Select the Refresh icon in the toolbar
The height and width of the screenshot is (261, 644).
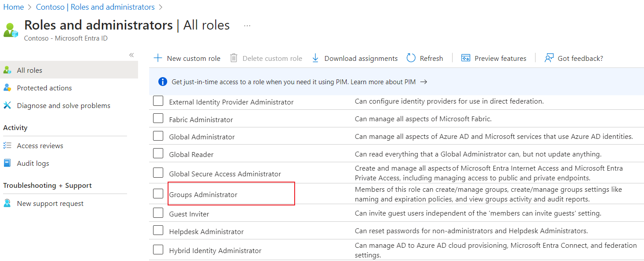pos(411,58)
